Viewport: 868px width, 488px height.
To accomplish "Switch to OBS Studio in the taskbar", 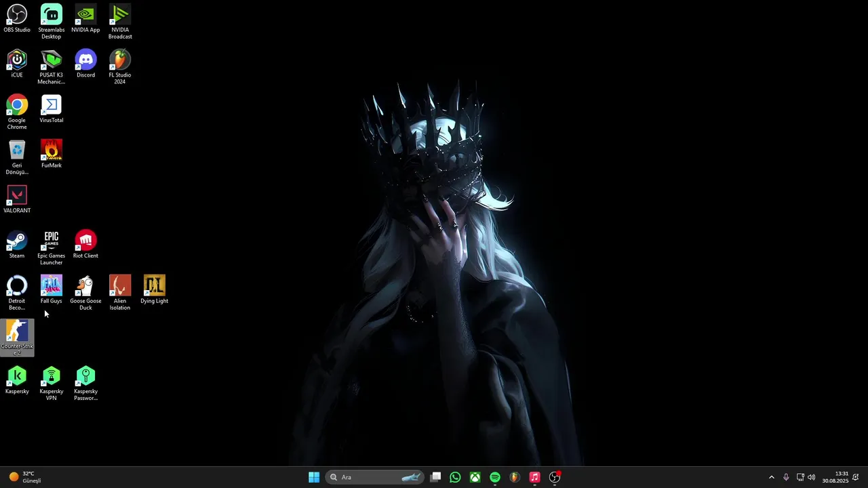I will click(555, 477).
